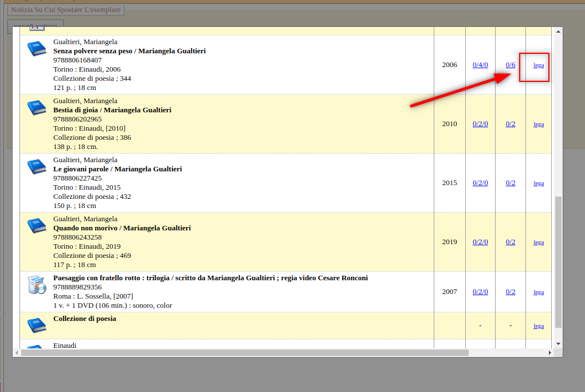
Task: Open 0/2/0 link for Bestia di gioia
Action: (x=480, y=124)
